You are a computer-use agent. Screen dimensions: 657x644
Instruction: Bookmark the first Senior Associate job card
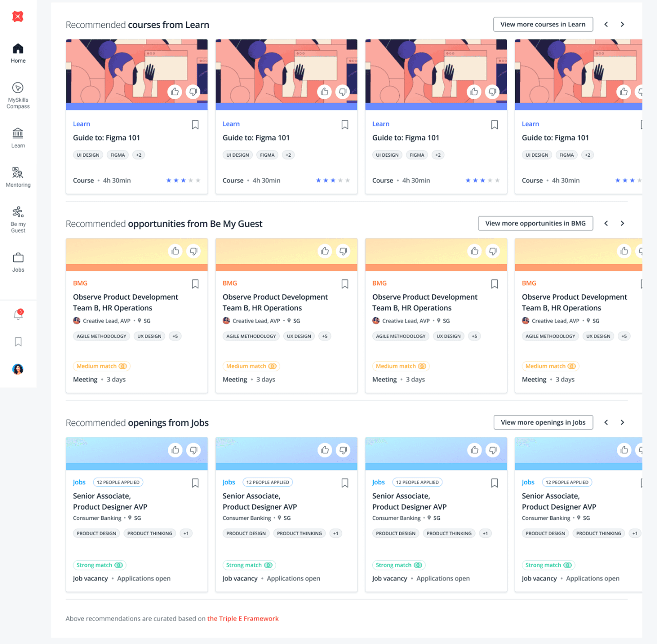pyautogui.click(x=195, y=483)
